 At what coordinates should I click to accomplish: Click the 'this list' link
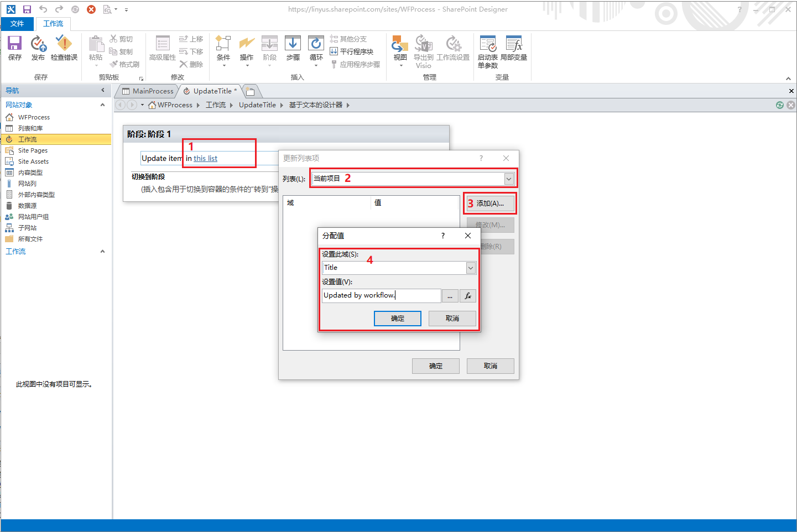pos(205,159)
